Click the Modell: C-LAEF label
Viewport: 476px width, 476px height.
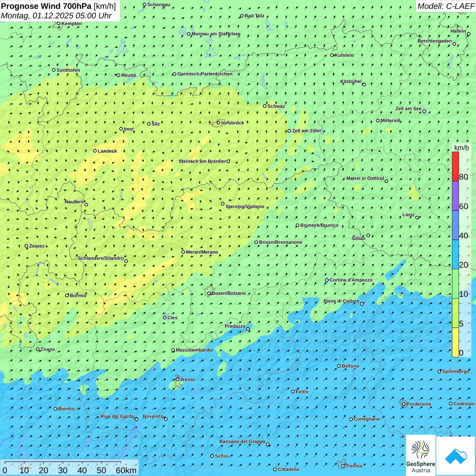[x=445, y=6]
